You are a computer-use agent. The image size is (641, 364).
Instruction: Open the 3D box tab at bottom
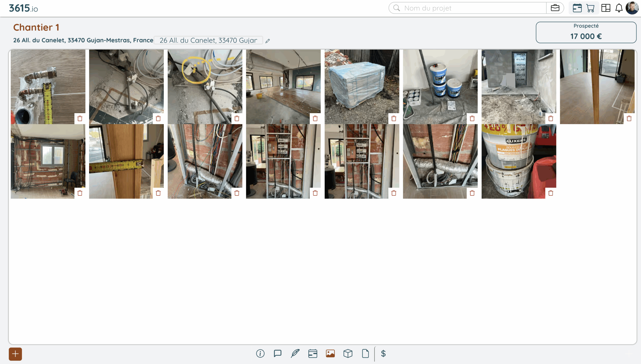coord(348,353)
